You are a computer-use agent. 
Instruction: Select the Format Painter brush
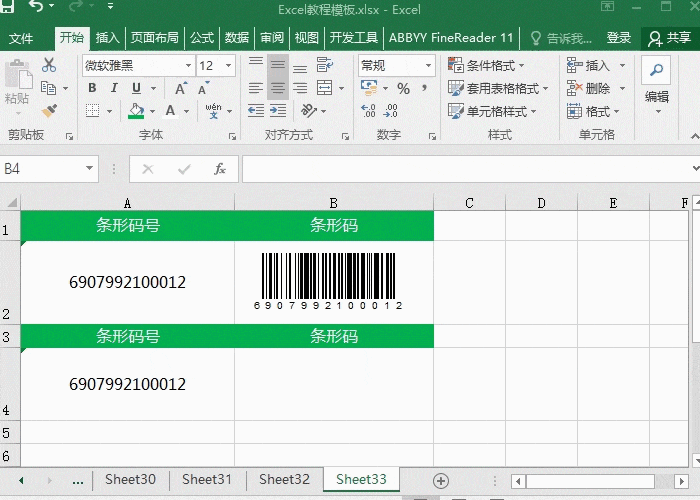[x=49, y=111]
